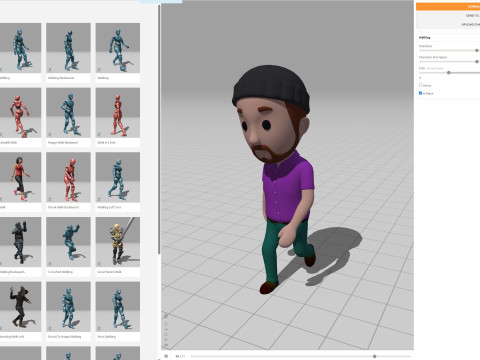Viewport: 480px width, 360px height.
Task: Choose the Drunk Walk Backwards animation
Action: pyautogui.click(x=68, y=181)
